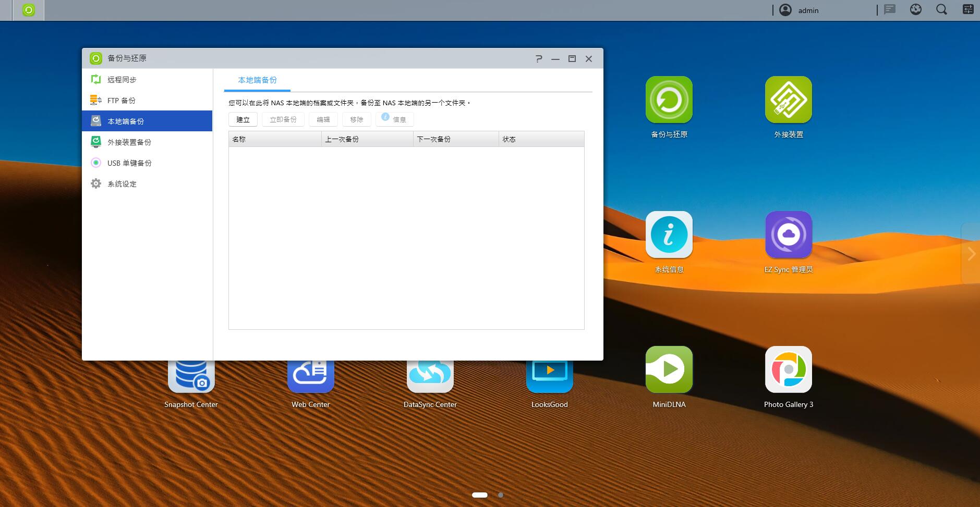
Task: Open the help question mark in window
Action: click(539, 59)
